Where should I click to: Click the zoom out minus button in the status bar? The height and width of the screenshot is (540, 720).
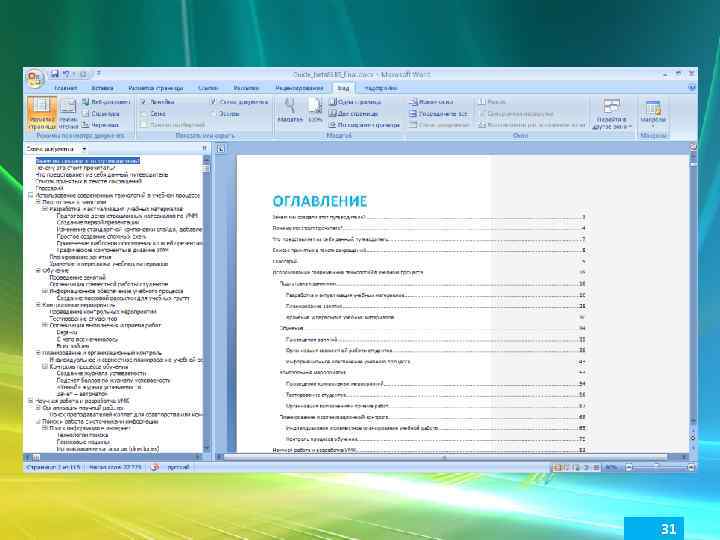coord(629,467)
